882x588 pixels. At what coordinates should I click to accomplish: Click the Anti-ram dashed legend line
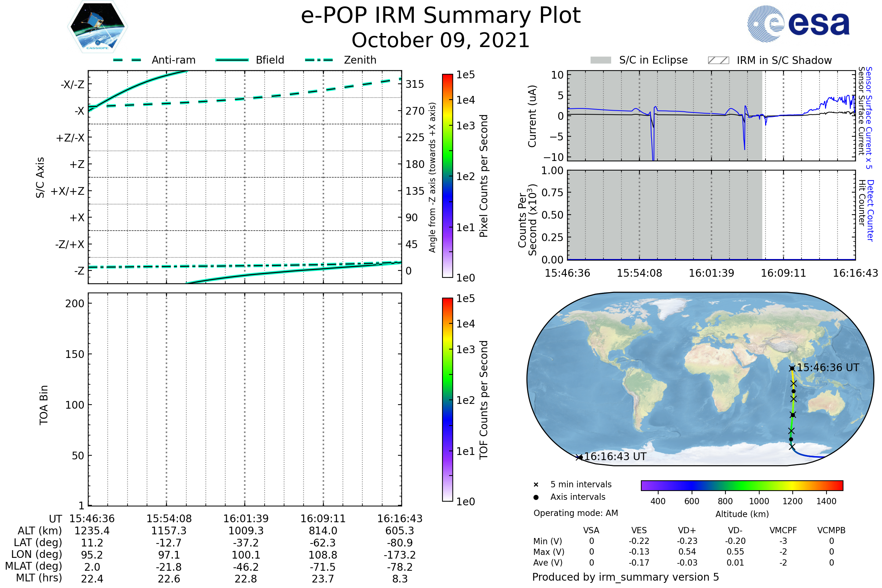127,60
